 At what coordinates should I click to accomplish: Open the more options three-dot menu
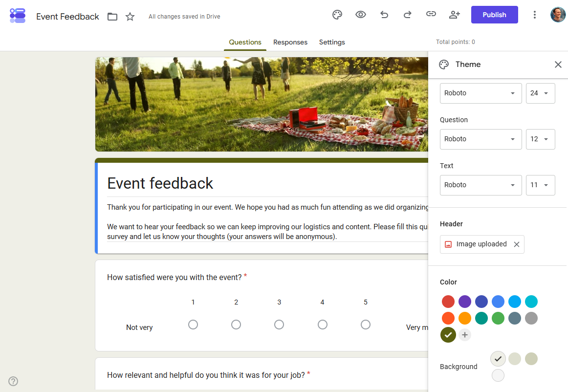tap(535, 15)
